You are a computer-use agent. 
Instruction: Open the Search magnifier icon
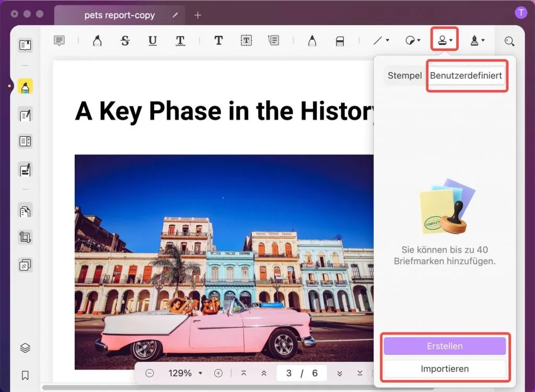[x=509, y=41]
